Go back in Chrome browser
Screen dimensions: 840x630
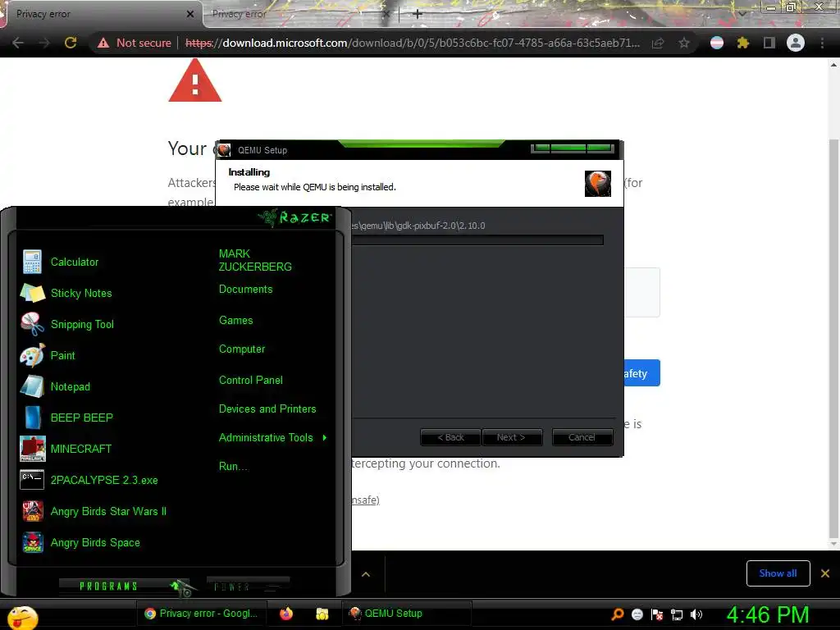[x=18, y=43]
